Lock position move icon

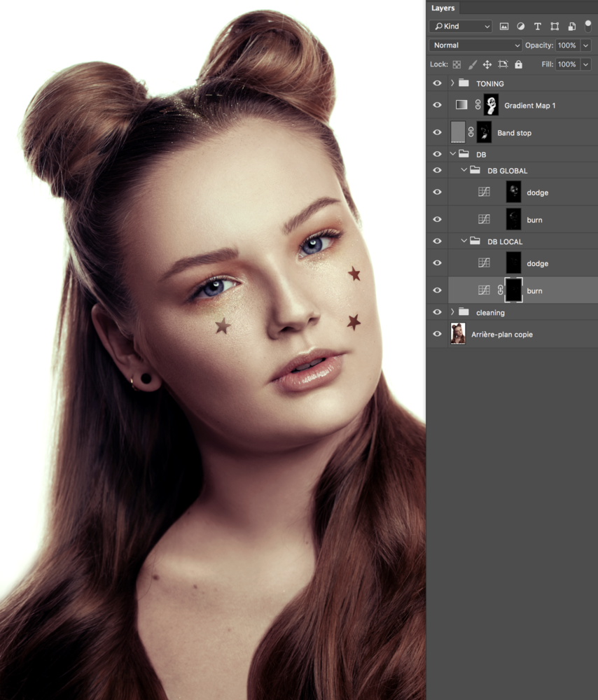487,64
